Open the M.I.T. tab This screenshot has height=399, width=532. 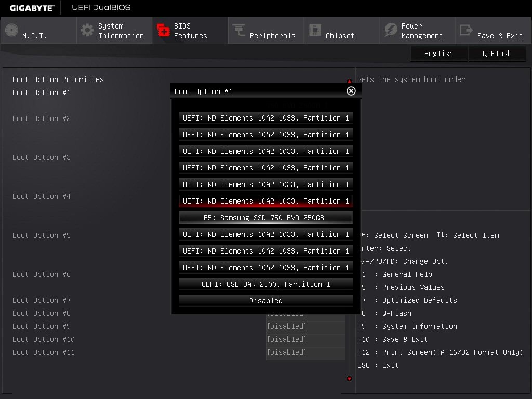[x=38, y=30]
